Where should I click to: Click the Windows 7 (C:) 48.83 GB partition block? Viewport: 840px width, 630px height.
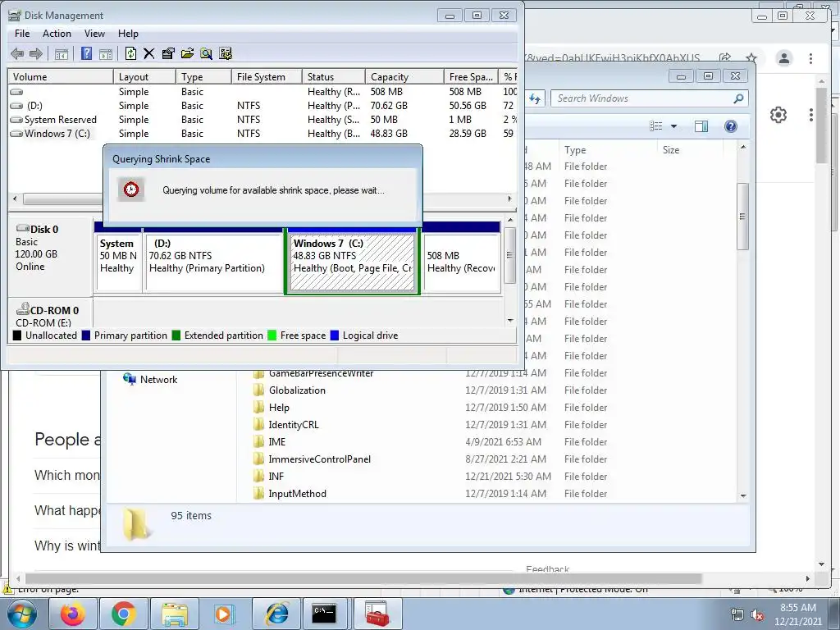coord(352,262)
